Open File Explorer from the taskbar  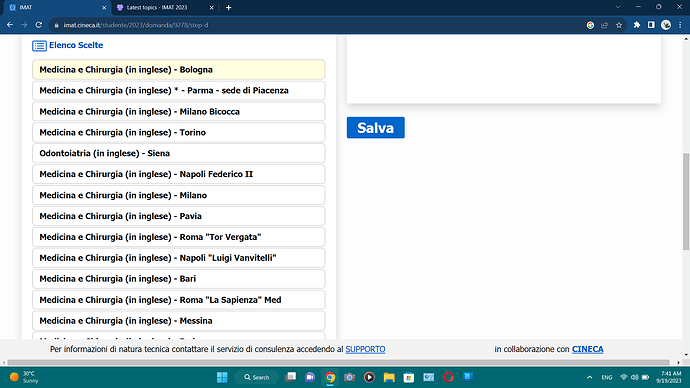click(x=389, y=377)
